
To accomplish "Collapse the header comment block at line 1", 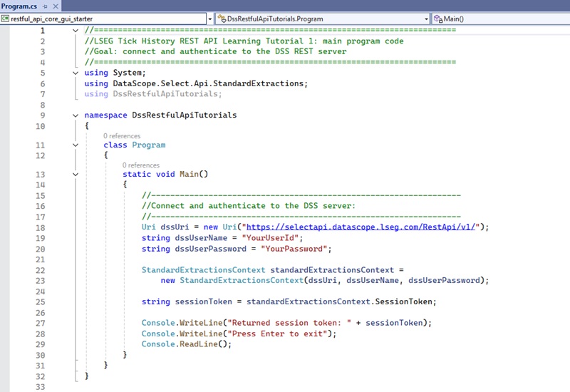I will (x=76, y=31).
